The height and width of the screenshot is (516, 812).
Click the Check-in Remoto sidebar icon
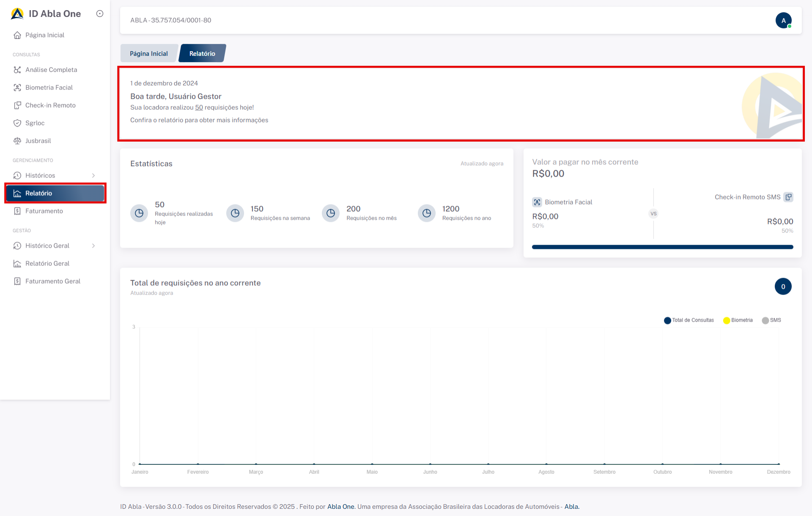tap(17, 105)
